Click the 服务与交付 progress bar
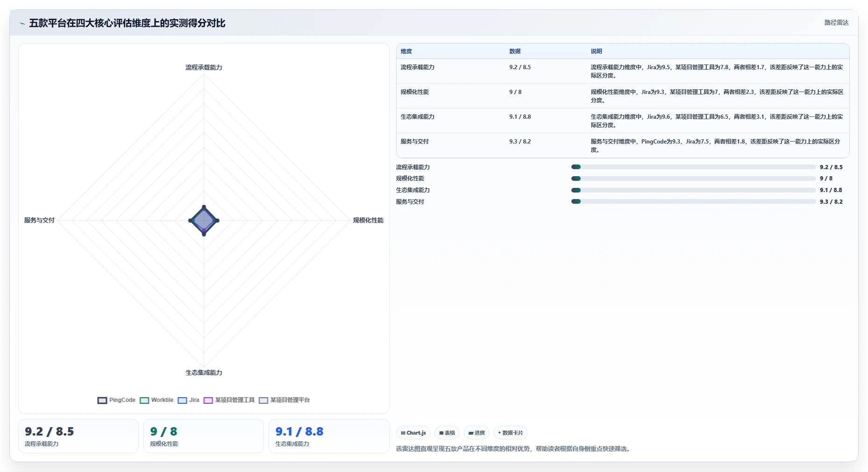 [x=693, y=201]
